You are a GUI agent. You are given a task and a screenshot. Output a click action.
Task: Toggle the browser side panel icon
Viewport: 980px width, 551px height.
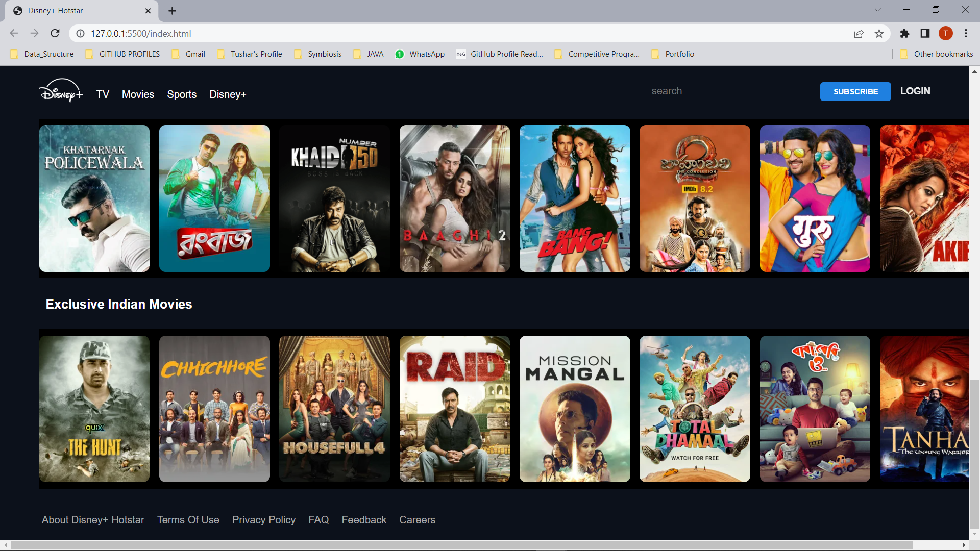tap(925, 33)
